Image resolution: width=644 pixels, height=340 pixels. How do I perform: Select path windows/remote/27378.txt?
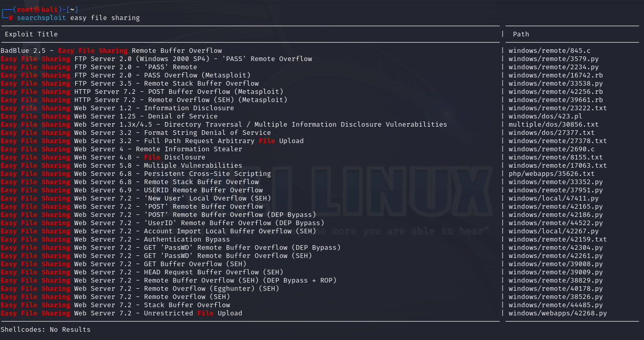coord(558,141)
